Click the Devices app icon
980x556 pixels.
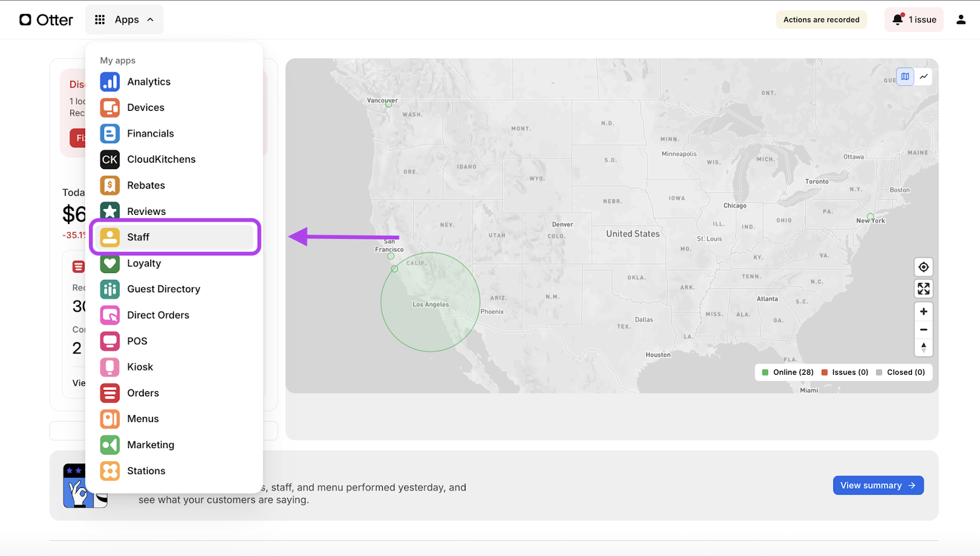(110, 108)
